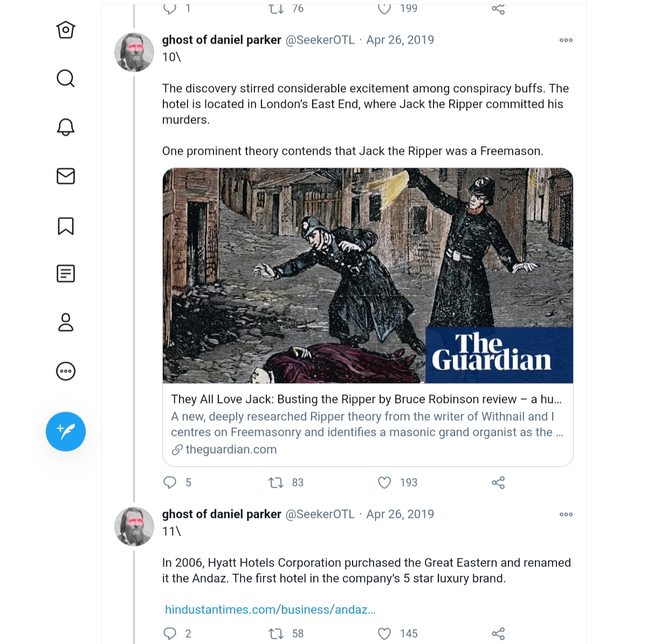Open ghost of daniel parker avatar on tweet 11\
Screen dimensions: 647x644
(134, 526)
